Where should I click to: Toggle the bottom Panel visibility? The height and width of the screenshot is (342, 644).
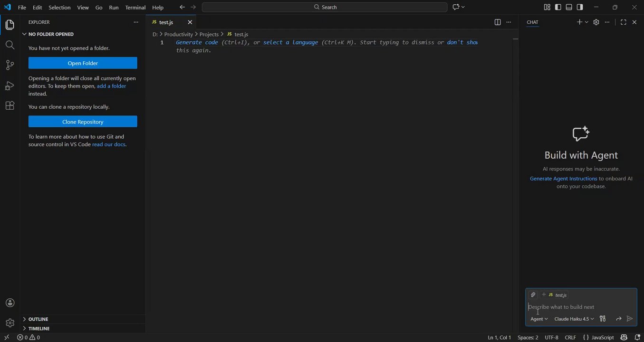[569, 7]
